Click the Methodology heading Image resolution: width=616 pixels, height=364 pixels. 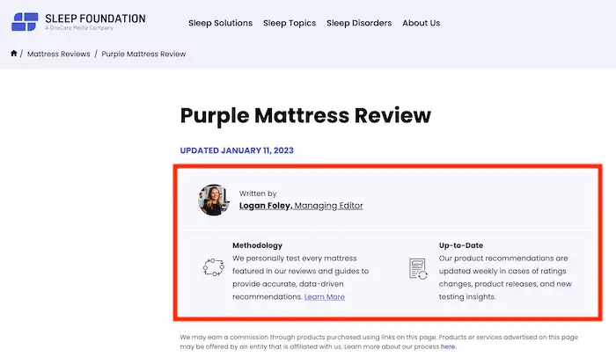tap(257, 245)
